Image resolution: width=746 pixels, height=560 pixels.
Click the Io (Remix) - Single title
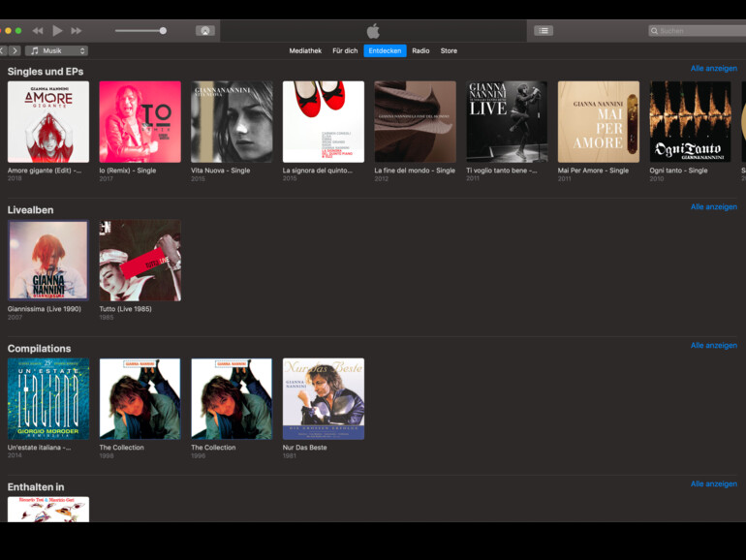128,171
